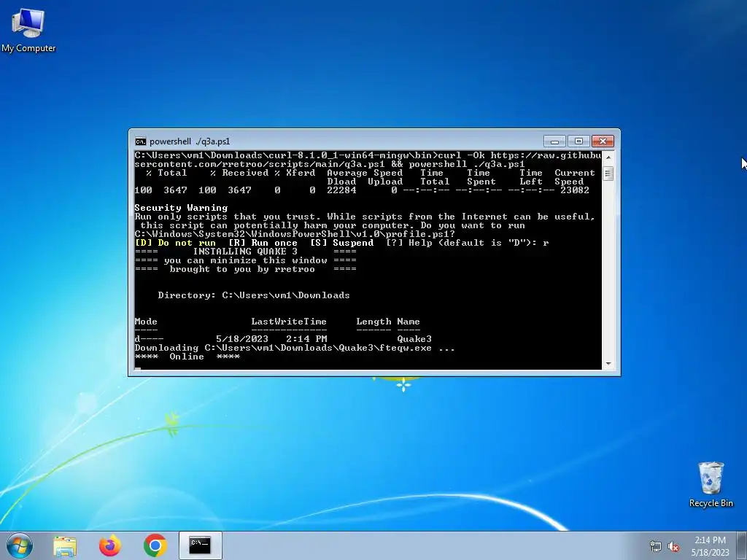Click the console scrollbar down arrow

tap(608, 364)
